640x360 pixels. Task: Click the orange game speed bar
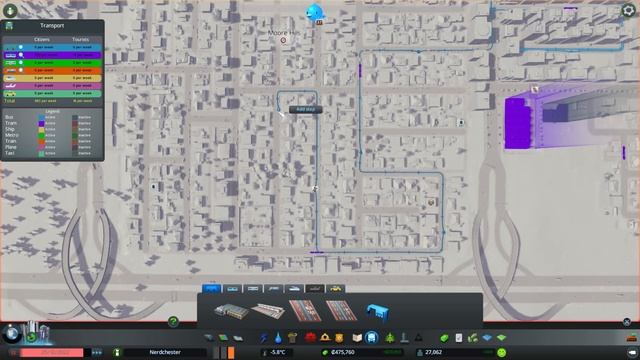pyautogui.click(x=231, y=352)
